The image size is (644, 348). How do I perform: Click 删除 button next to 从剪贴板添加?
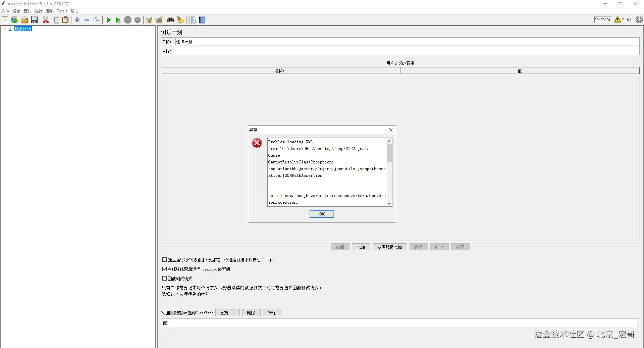click(x=419, y=247)
